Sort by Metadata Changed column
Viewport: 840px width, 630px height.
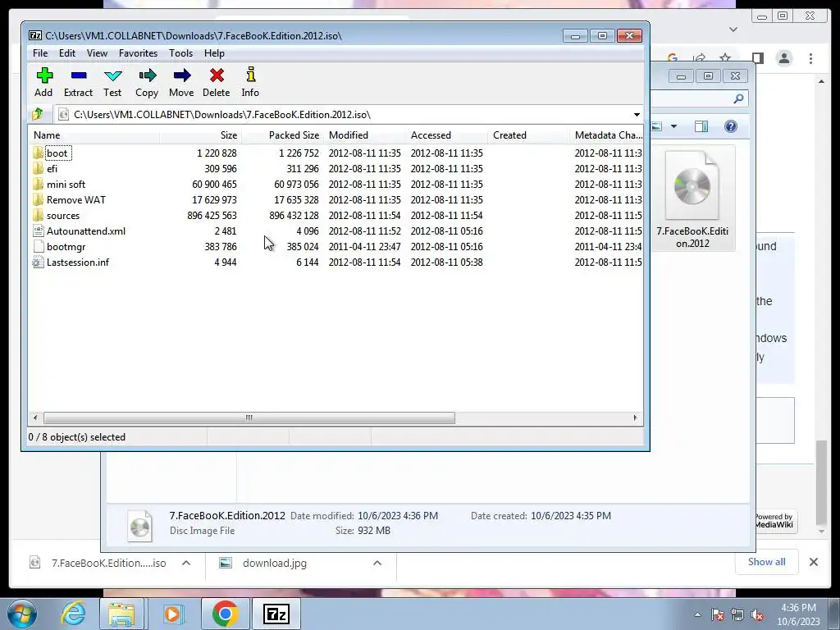[x=606, y=135]
